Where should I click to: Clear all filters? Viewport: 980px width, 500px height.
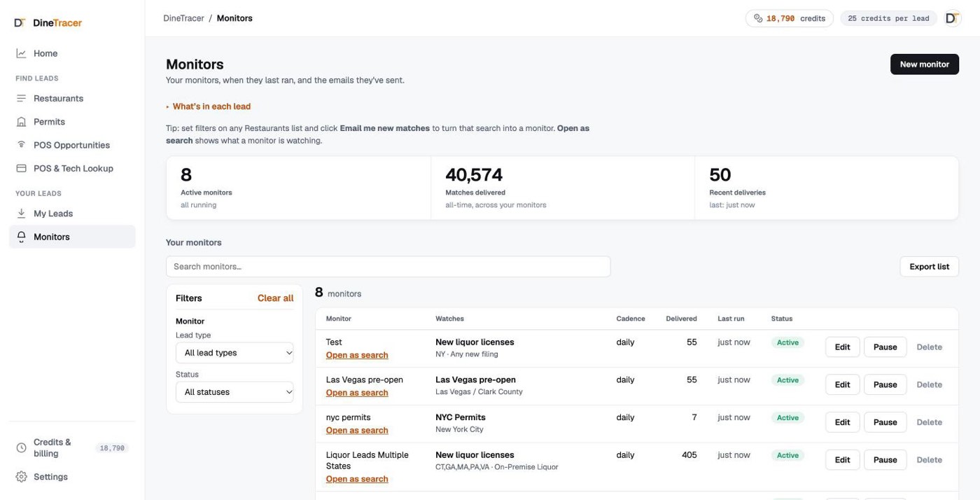pos(276,298)
